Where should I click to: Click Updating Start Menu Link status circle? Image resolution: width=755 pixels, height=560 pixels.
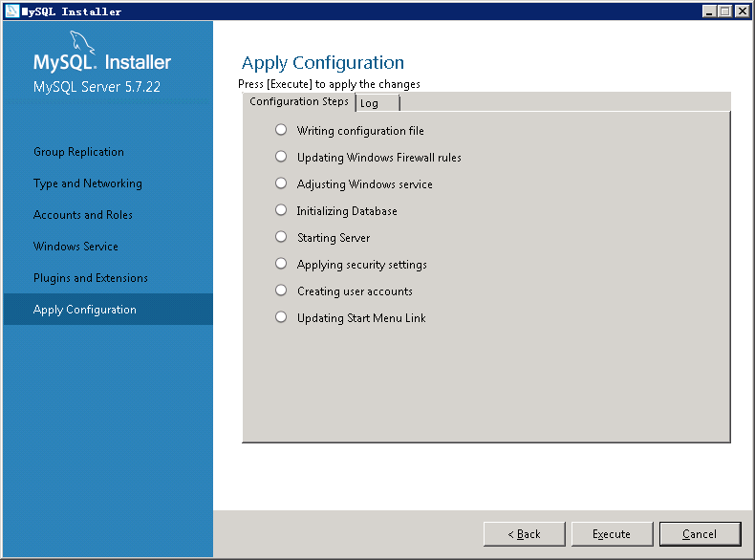(x=281, y=317)
